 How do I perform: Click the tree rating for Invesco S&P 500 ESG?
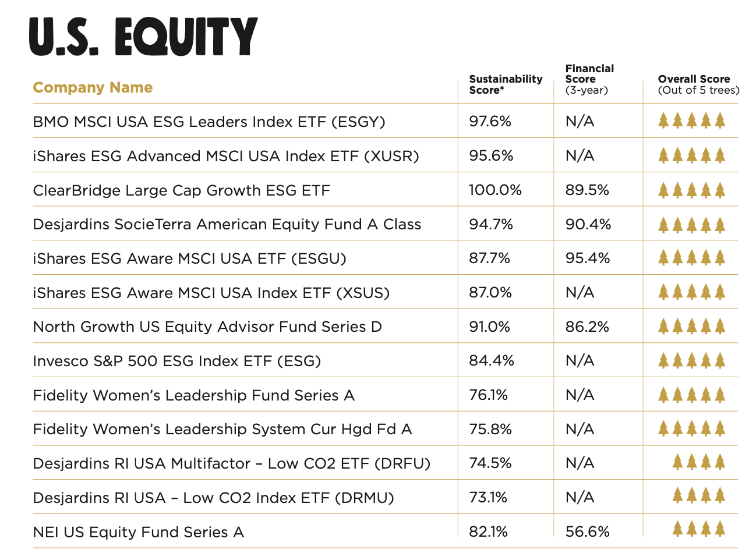point(691,361)
